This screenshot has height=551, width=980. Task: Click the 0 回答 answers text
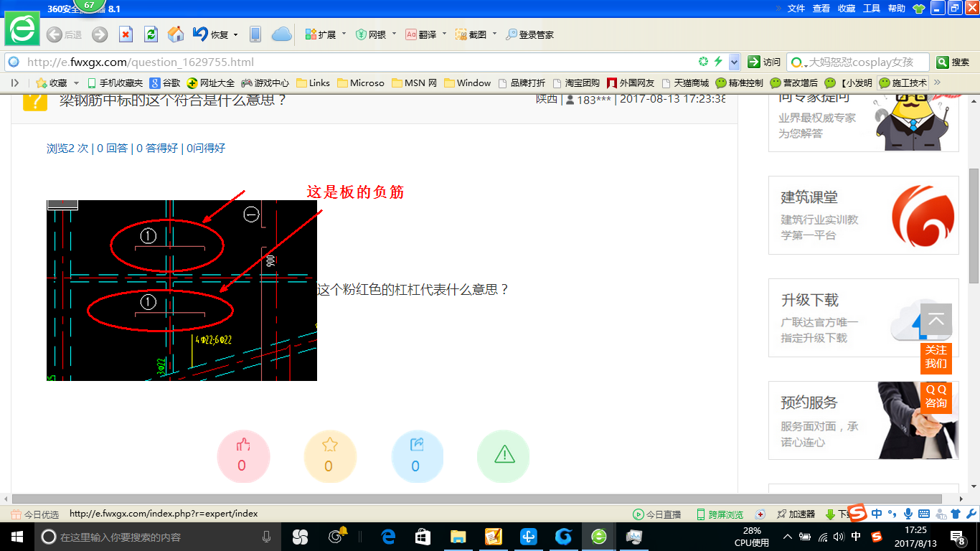tap(112, 148)
